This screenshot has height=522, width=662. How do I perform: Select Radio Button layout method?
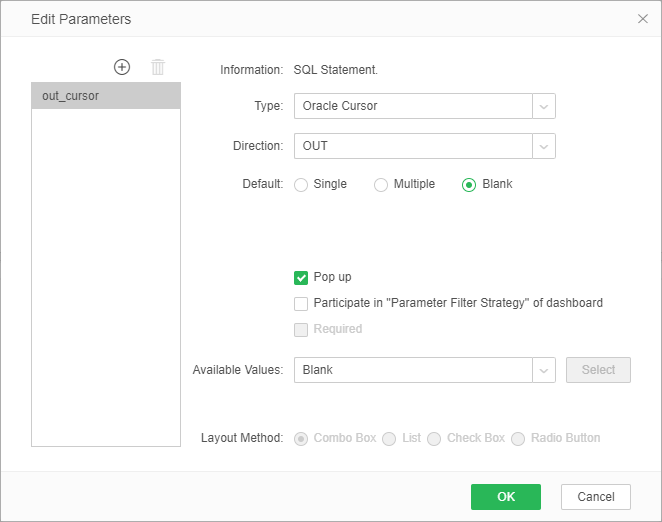(518, 439)
